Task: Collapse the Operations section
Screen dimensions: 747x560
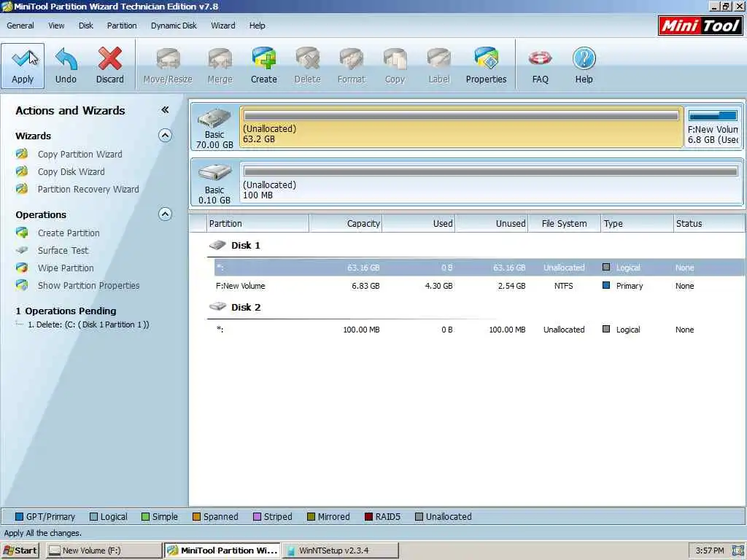Action: tap(165, 214)
